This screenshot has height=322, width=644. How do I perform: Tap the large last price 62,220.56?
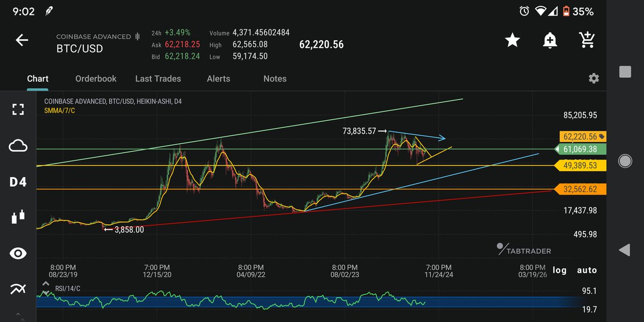(x=321, y=45)
